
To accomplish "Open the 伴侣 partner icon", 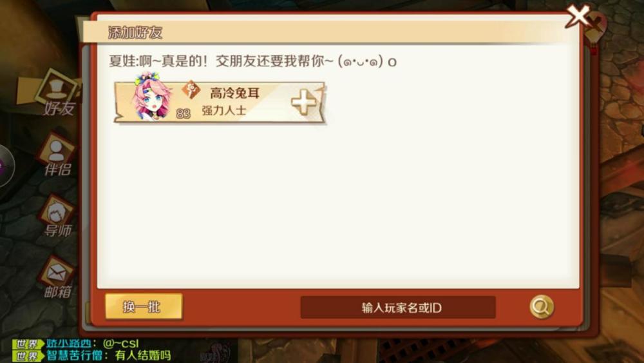I will coord(57,155).
